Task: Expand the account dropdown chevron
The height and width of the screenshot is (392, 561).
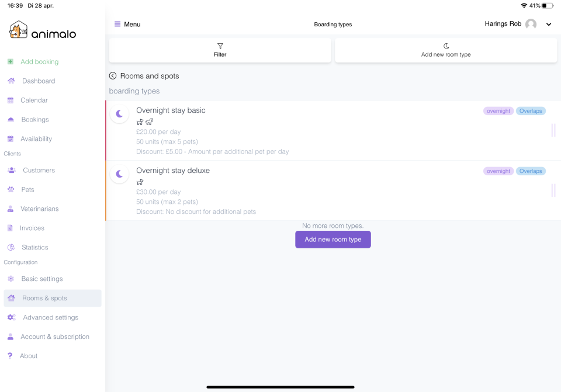Action: point(549,25)
